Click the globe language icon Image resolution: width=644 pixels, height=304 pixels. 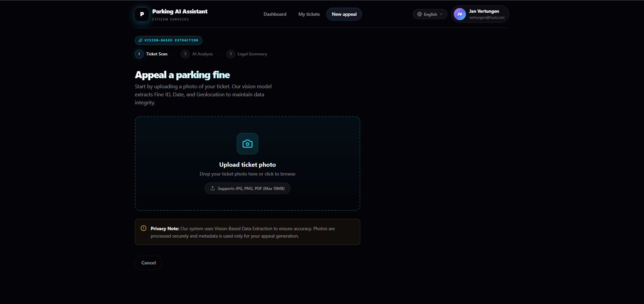click(419, 14)
